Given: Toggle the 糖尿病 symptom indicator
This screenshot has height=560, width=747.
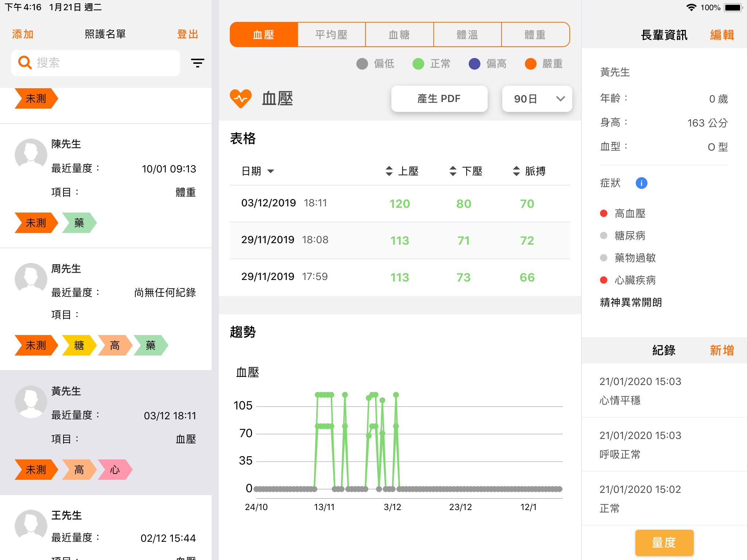Looking at the screenshot, I should point(604,236).
